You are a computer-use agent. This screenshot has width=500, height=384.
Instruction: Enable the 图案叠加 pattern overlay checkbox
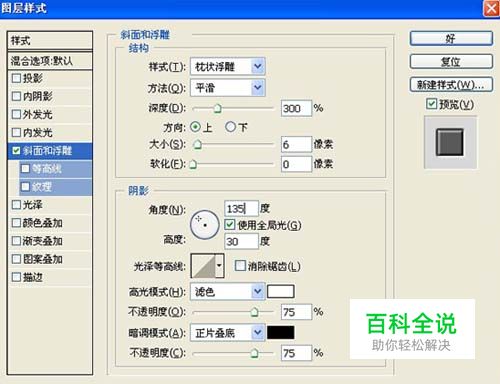16,259
